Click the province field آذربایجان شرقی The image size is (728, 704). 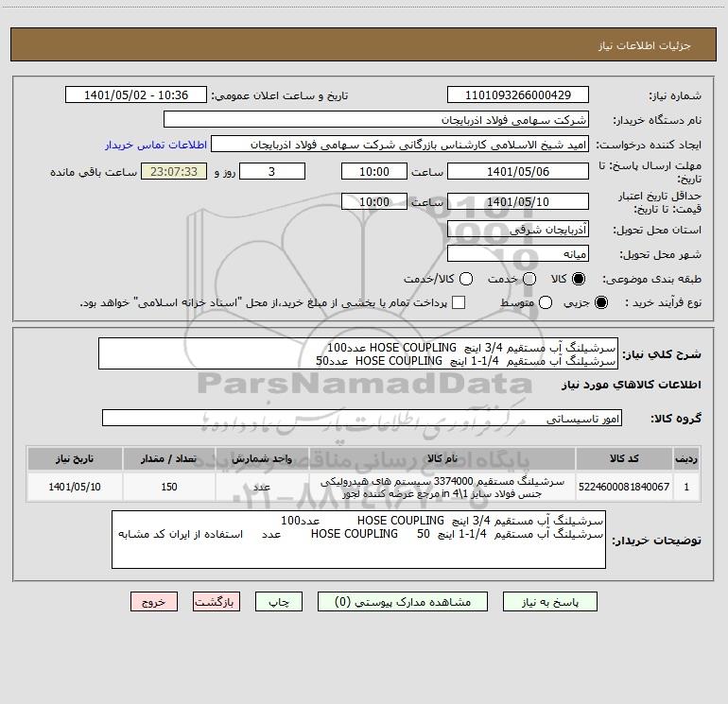pyautogui.click(x=518, y=230)
